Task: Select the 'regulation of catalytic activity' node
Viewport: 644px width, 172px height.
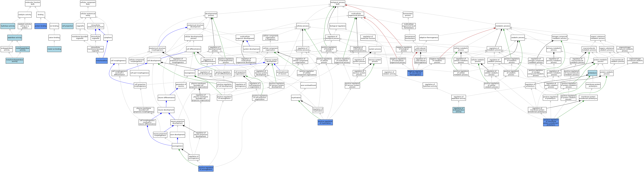Action: pos(389,73)
